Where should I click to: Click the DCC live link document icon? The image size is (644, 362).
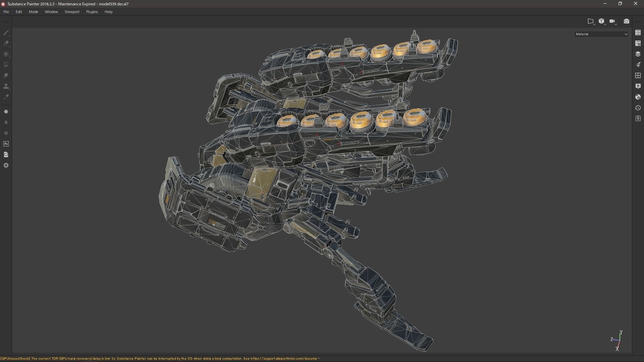(x=6, y=155)
